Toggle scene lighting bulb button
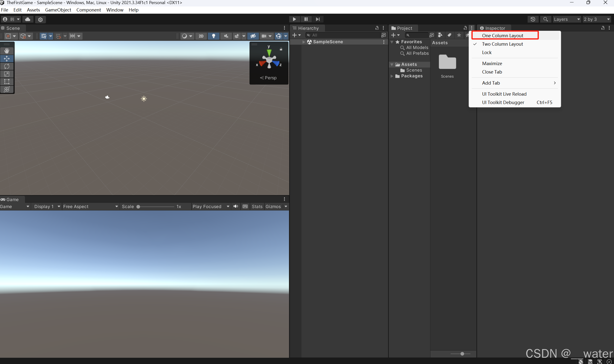The width and height of the screenshot is (614, 364). pyautogui.click(x=213, y=36)
